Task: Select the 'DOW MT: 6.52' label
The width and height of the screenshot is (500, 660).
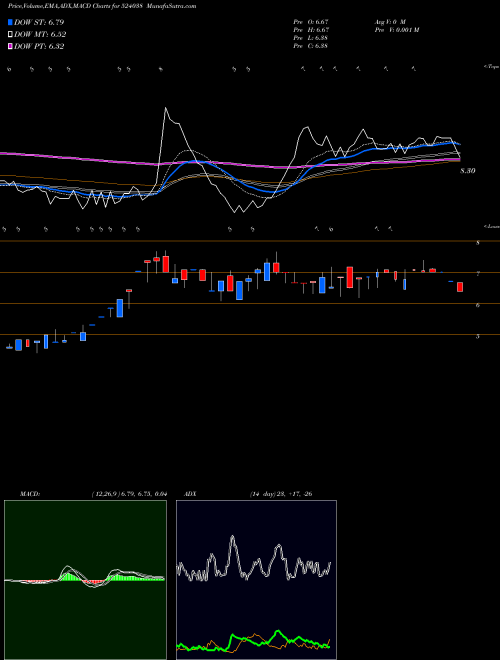Action: click(x=40, y=35)
